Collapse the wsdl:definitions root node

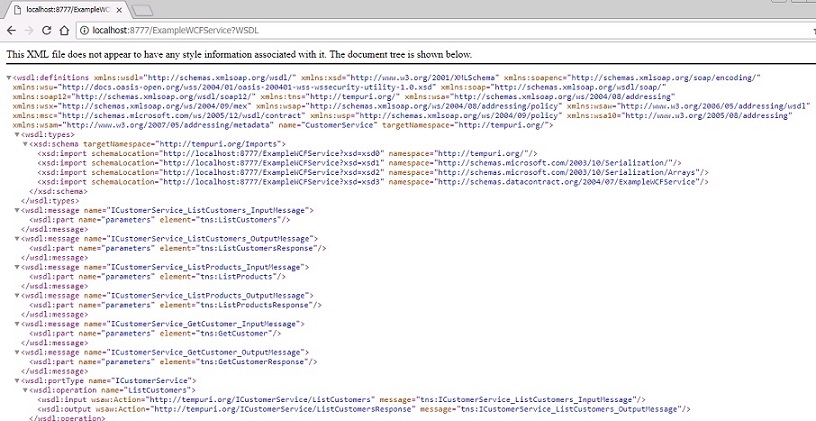(x=9, y=78)
